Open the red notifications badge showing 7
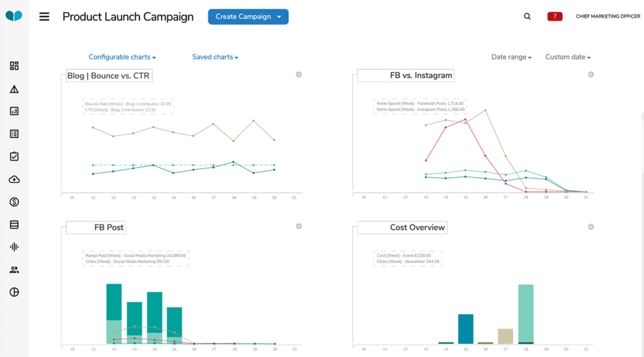 (x=555, y=16)
